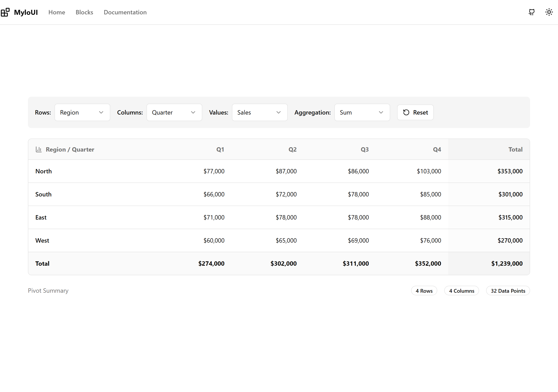558x392 pixels.
Task: Open the Documentation nav link
Action: [x=125, y=12]
